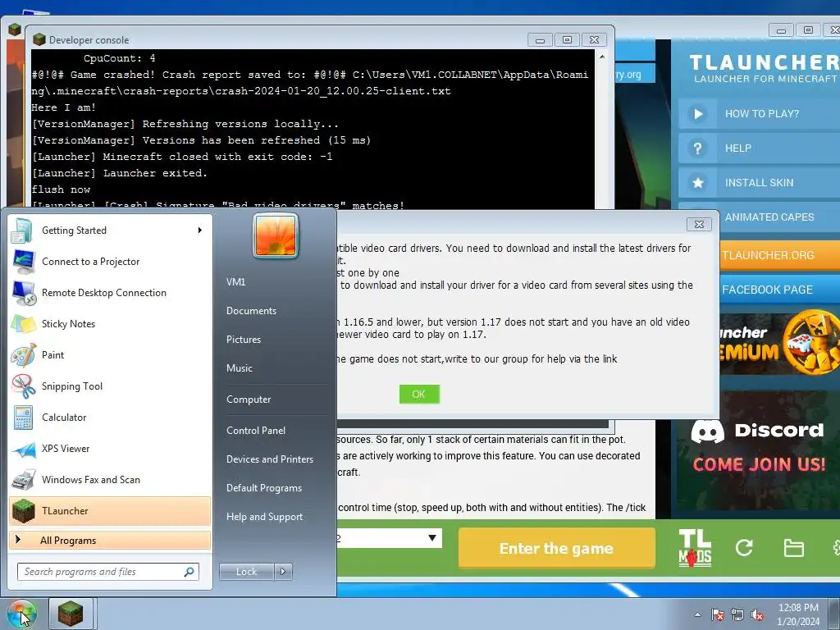This screenshot has width=840, height=630.
Task: Open game folder icon in TLauncher
Action: tap(793, 548)
